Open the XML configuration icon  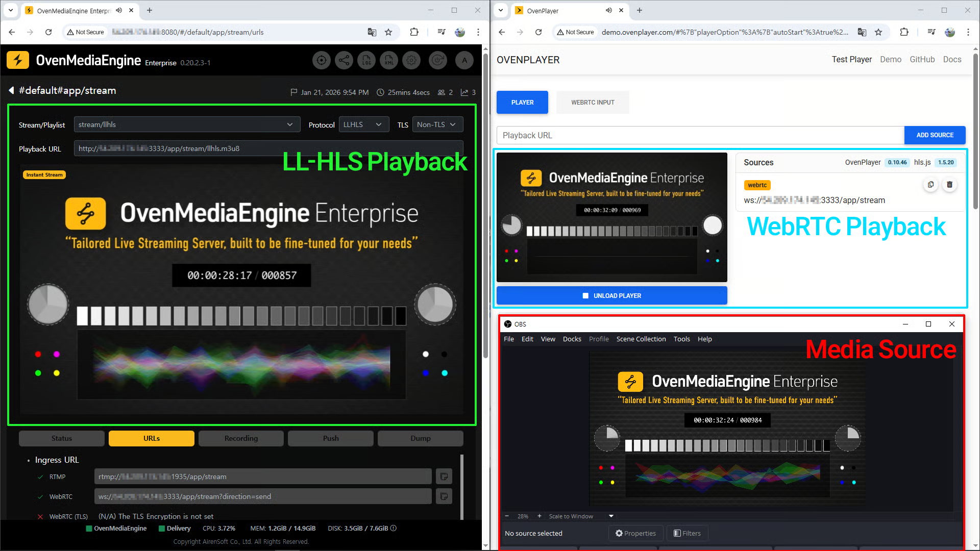(x=389, y=60)
